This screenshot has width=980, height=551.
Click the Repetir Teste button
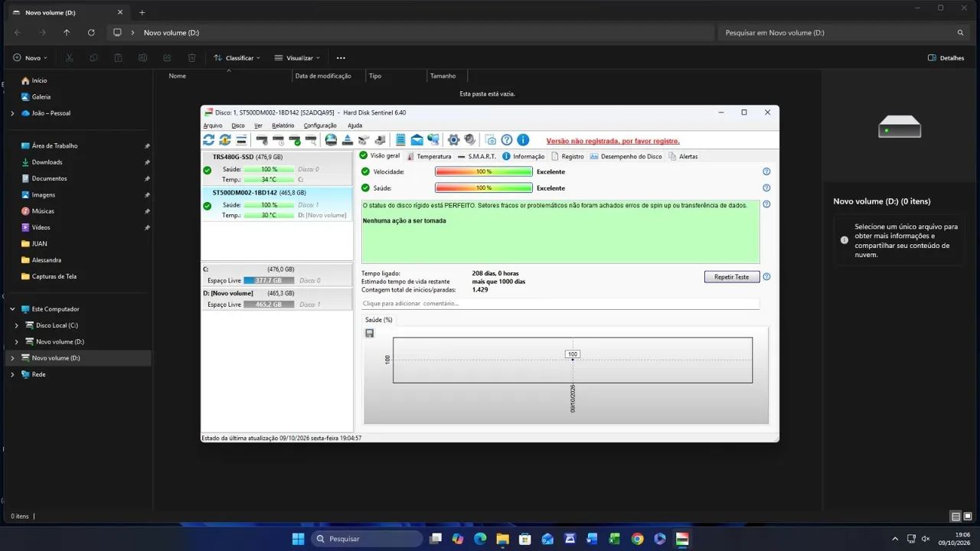[732, 277]
